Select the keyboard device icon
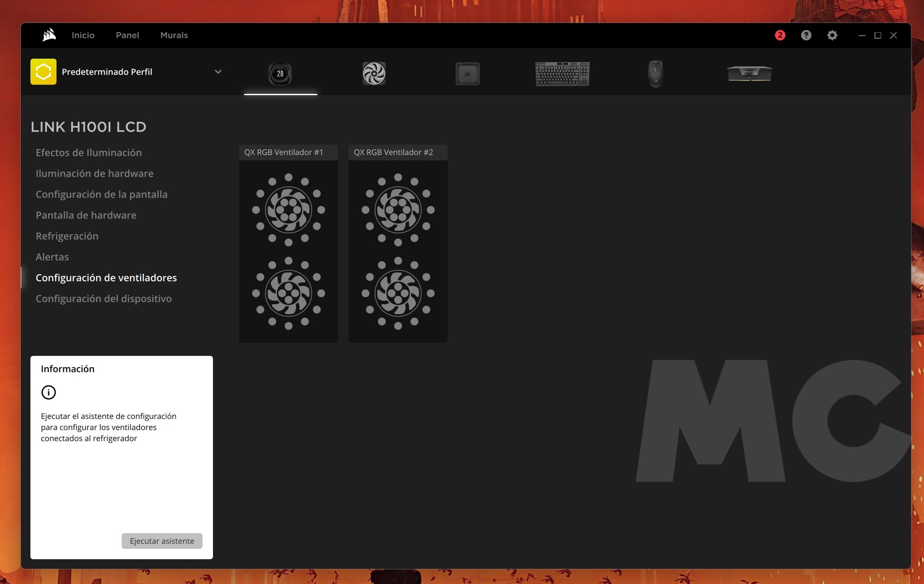 [562, 73]
